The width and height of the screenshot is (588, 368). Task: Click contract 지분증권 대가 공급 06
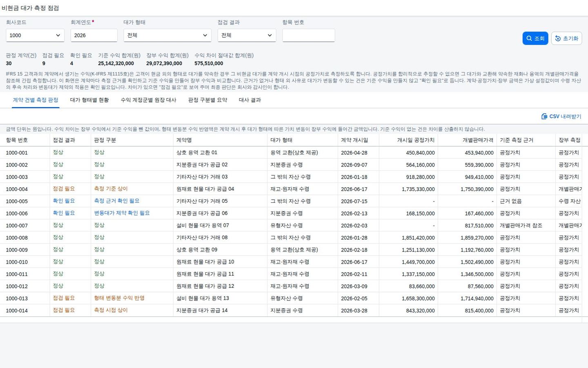(202, 213)
